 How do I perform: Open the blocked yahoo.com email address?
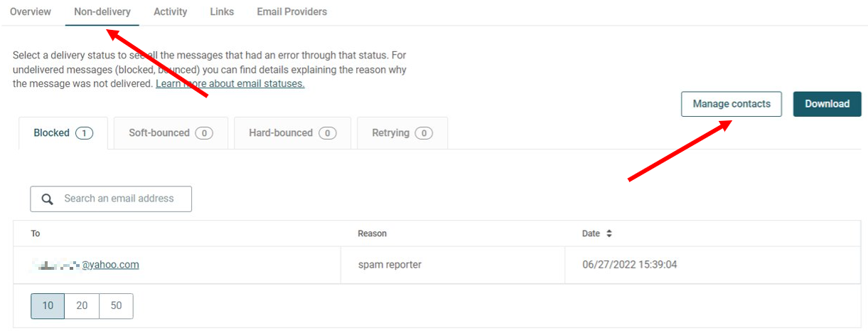pyautogui.click(x=85, y=265)
